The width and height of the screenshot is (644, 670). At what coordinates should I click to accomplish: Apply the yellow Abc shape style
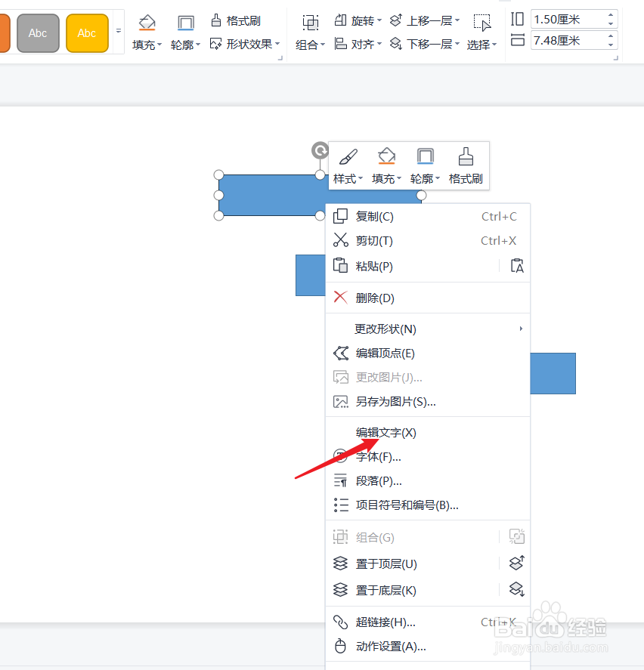coord(87,33)
